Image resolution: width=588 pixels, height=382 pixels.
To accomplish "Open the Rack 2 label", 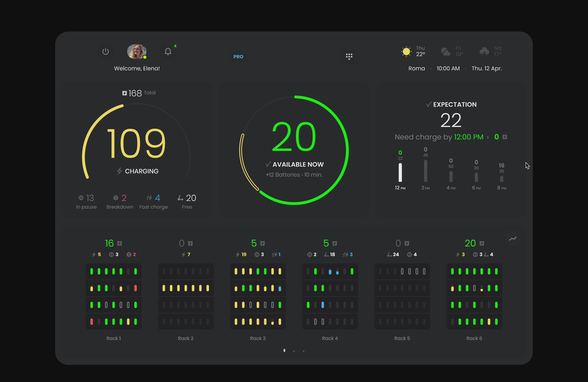I will click(x=186, y=338).
